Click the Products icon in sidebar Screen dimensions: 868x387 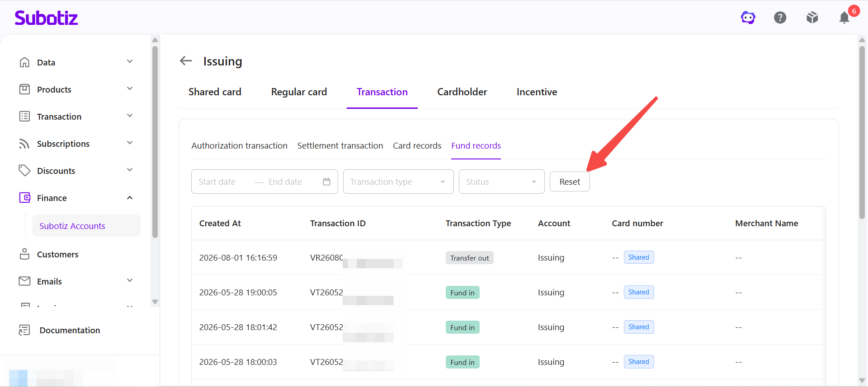click(24, 89)
